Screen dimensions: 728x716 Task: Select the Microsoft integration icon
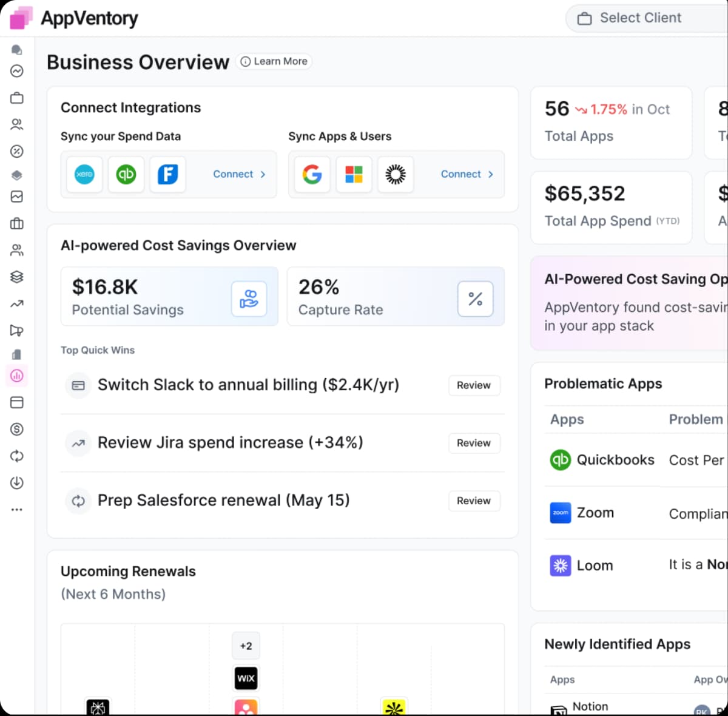354,174
